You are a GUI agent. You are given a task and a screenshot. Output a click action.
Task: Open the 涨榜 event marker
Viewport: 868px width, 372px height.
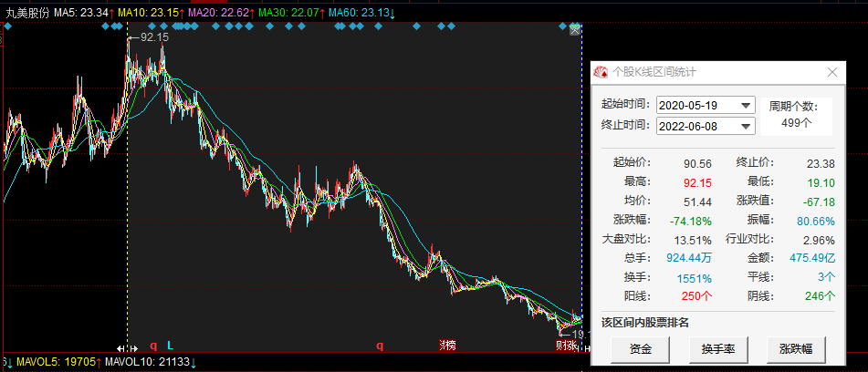coord(447,346)
